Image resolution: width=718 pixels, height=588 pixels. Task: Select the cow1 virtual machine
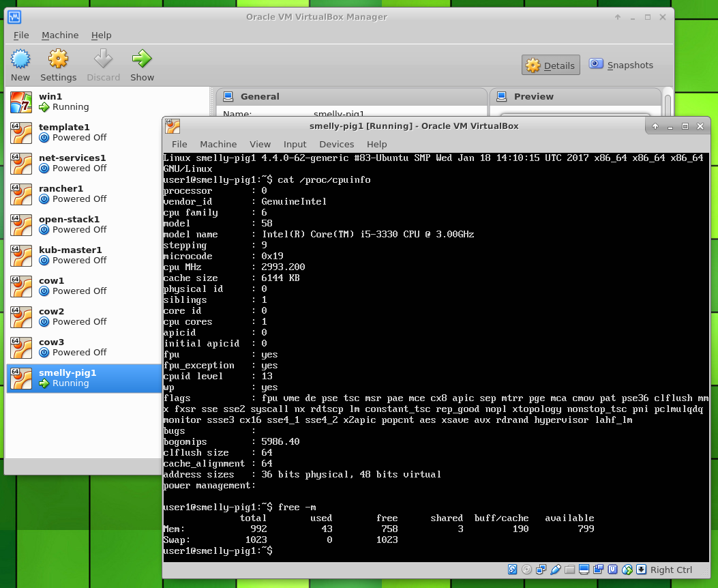point(85,286)
